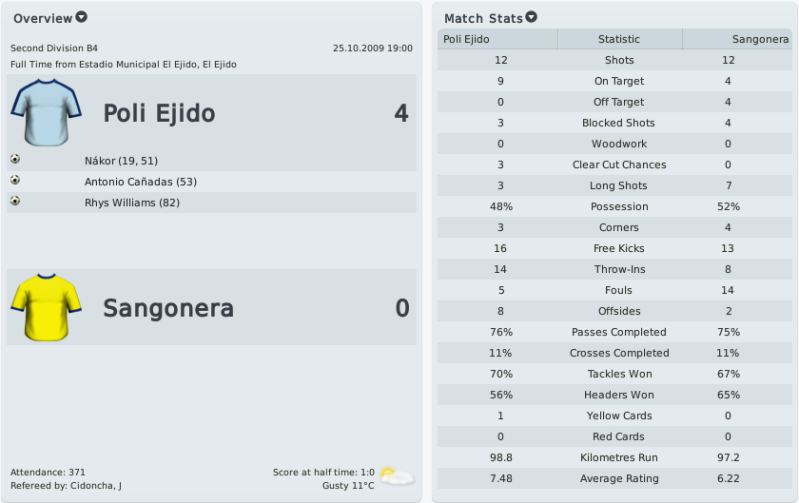The height and width of the screenshot is (503, 799).
Task: Open scorer Rhys Williams (82)
Action: point(132,203)
